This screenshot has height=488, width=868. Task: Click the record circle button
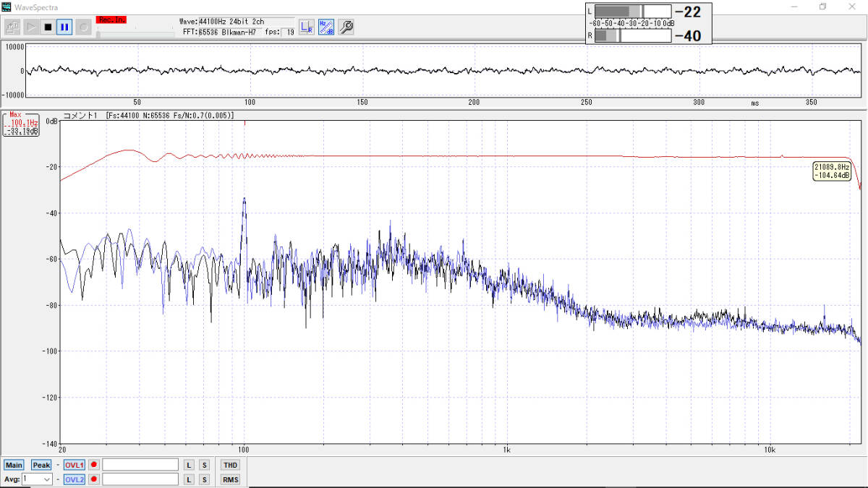coord(83,27)
